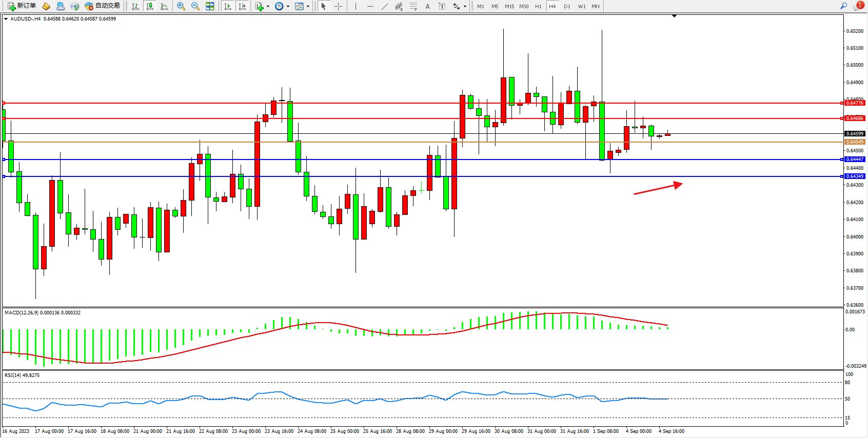Viewport: 868px width, 438px height.
Task: Select the trendline drawing tool
Action: [384, 6]
